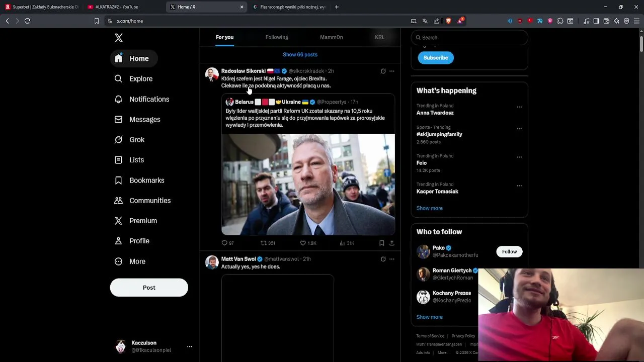Click in the X Search field
The height and width of the screenshot is (362, 644).
click(x=469, y=37)
